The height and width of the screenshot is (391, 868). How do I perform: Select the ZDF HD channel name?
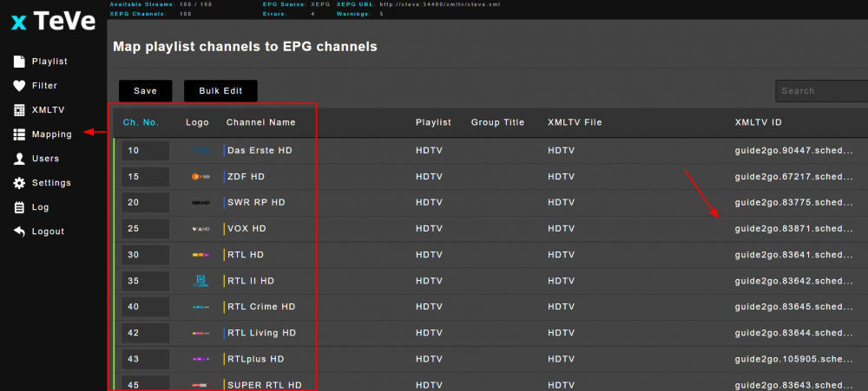(x=246, y=176)
